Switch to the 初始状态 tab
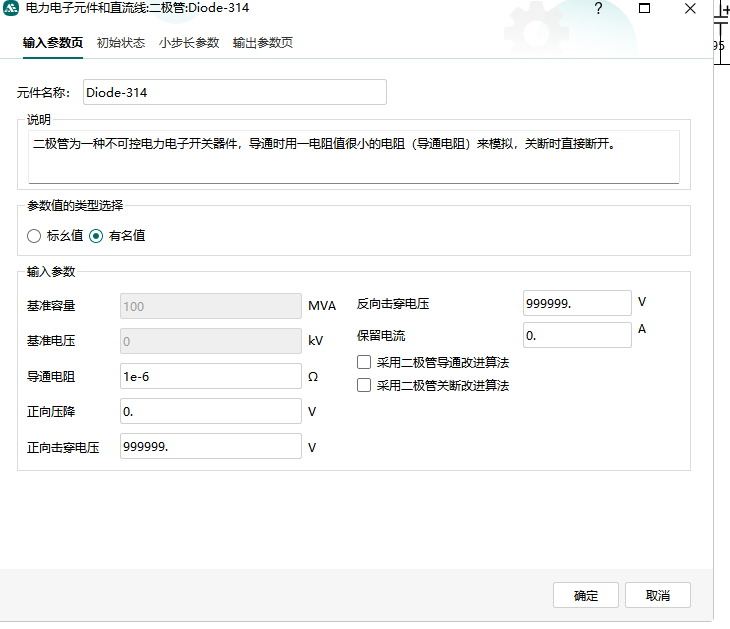Viewport: 730px width, 629px height. point(121,43)
